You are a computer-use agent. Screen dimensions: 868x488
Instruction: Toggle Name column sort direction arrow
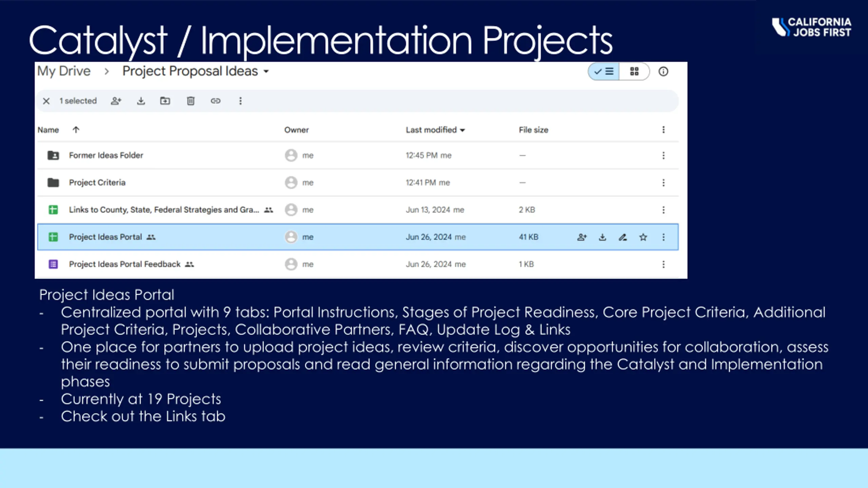(76, 130)
